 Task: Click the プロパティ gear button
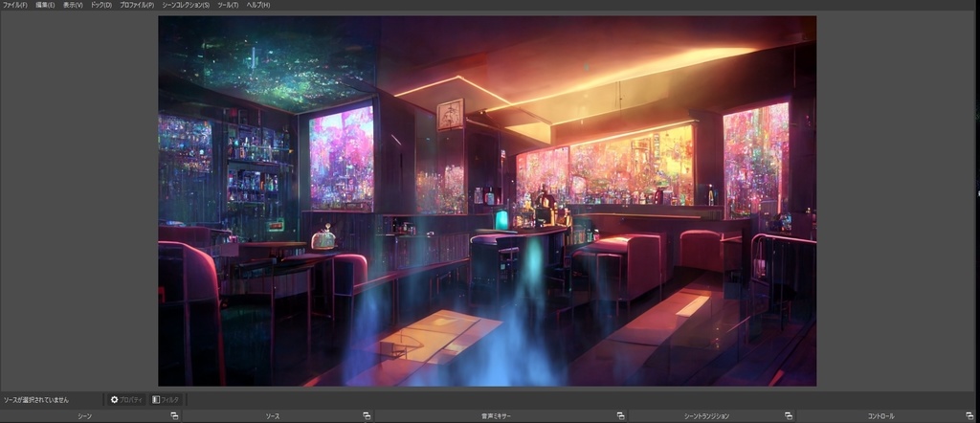point(126,400)
